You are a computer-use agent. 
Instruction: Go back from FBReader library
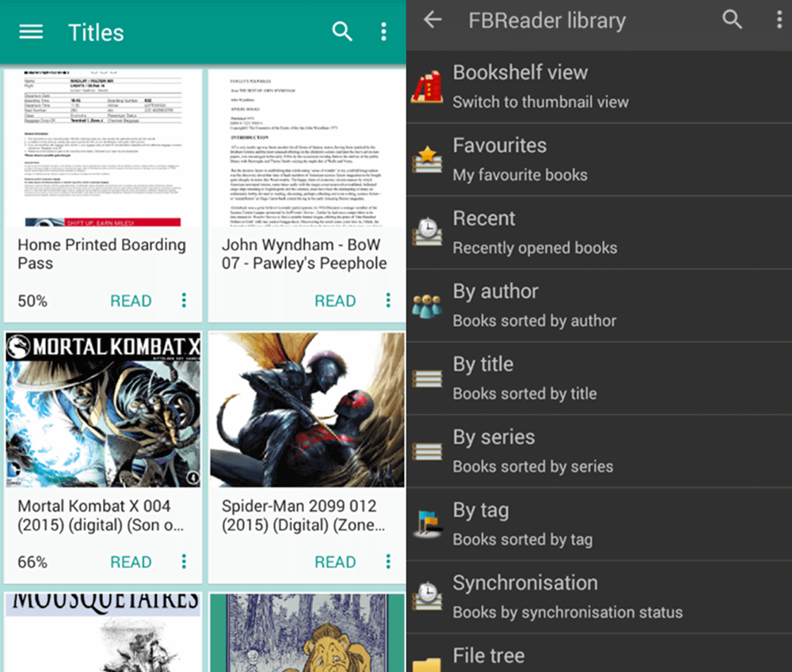click(432, 20)
